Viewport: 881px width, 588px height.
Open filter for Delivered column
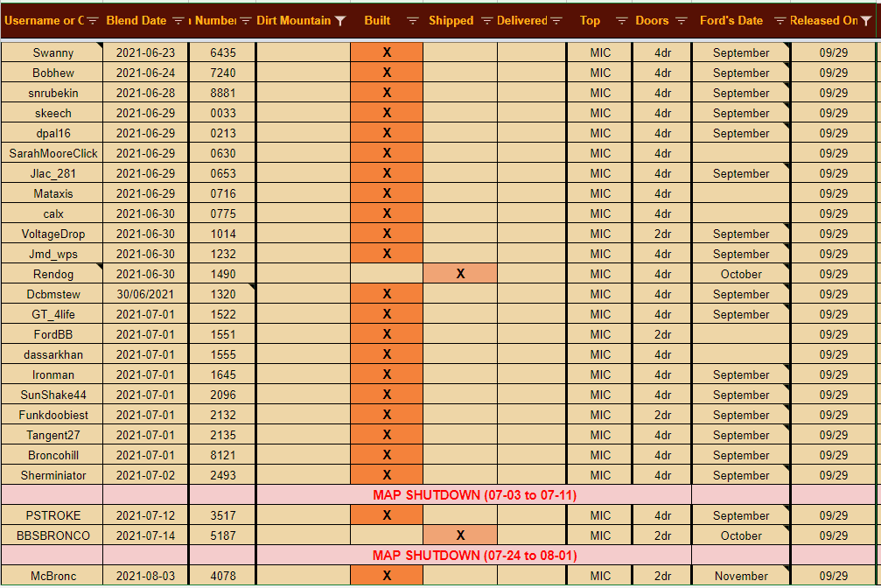[556, 21]
